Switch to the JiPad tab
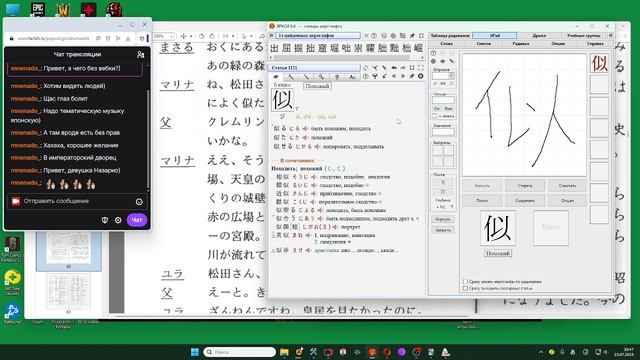The image size is (640, 360). 495,36
